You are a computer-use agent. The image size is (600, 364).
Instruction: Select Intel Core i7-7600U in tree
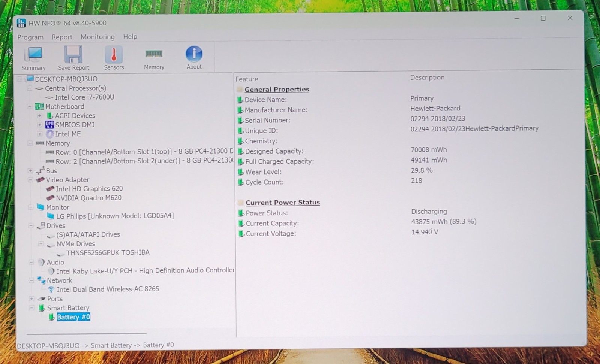tap(84, 97)
